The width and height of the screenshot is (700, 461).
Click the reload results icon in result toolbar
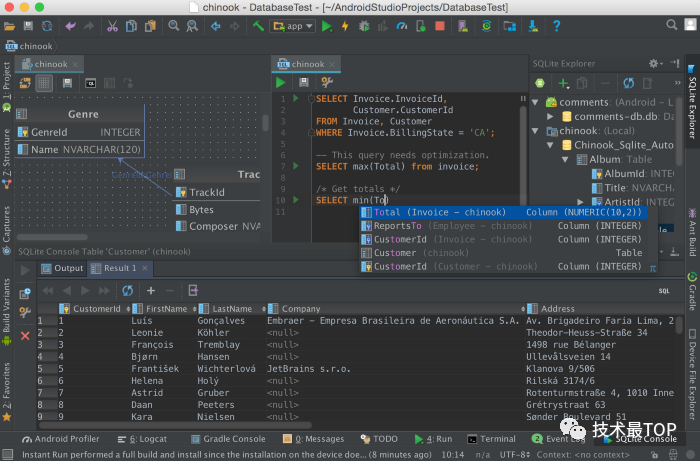[x=128, y=291]
